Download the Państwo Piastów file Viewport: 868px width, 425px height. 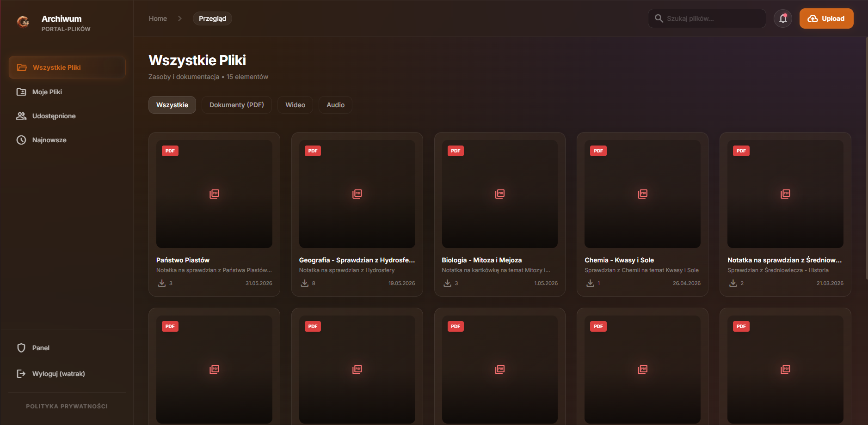[x=162, y=283]
